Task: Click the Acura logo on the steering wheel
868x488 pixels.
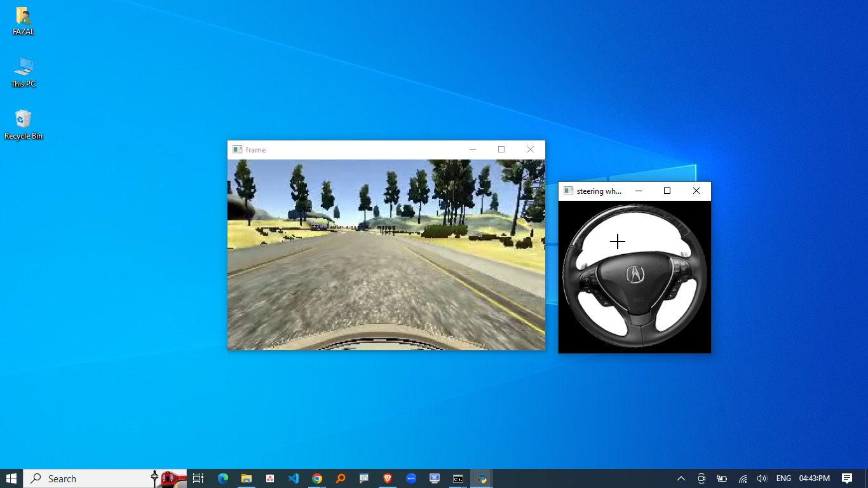Action: pyautogui.click(x=635, y=274)
